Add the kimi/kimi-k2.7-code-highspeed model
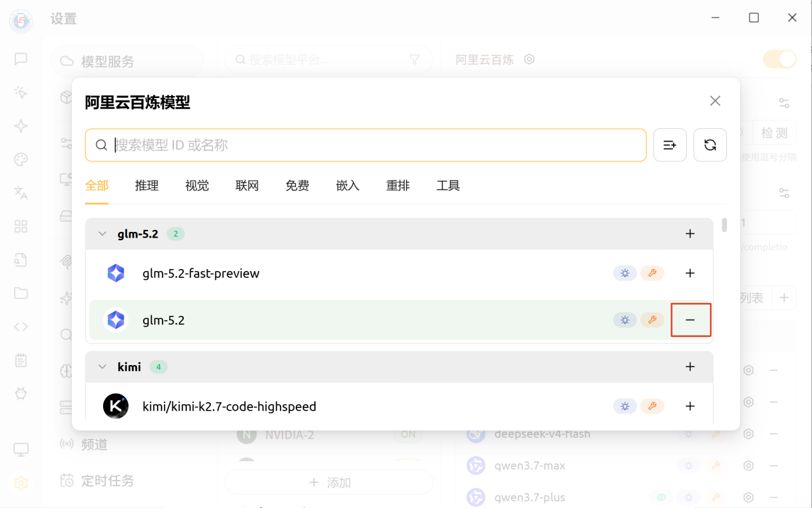This screenshot has width=812, height=508. click(690, 406)
